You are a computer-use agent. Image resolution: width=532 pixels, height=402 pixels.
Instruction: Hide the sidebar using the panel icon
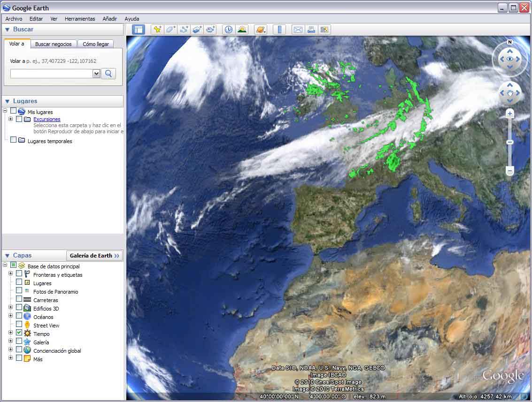(139, 30)
